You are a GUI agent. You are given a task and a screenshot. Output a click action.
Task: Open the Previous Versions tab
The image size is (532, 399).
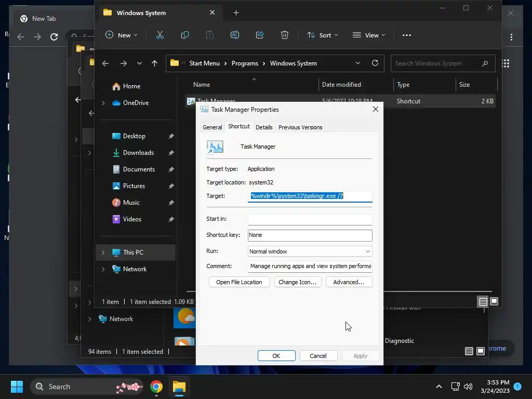[x=300, y=127]
